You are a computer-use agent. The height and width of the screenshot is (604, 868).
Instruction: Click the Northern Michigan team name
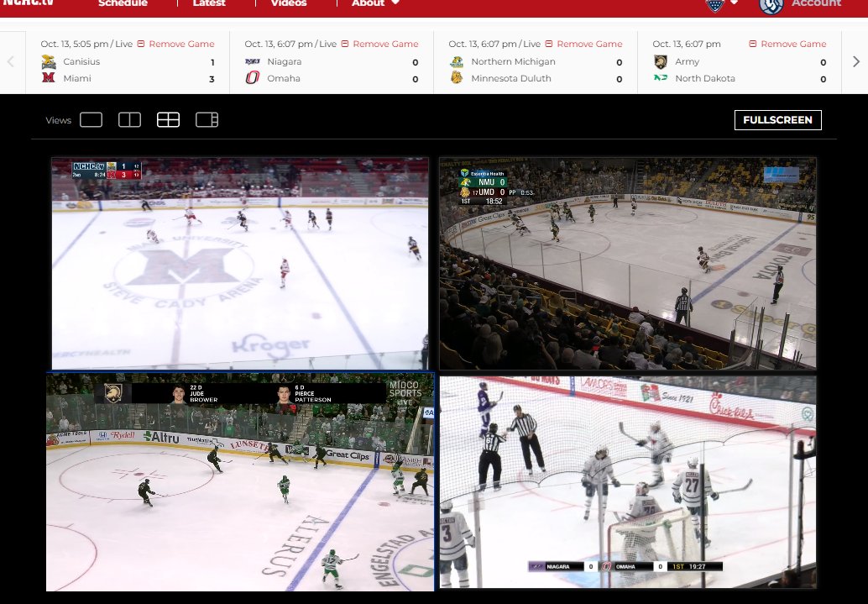click(513, 61)
